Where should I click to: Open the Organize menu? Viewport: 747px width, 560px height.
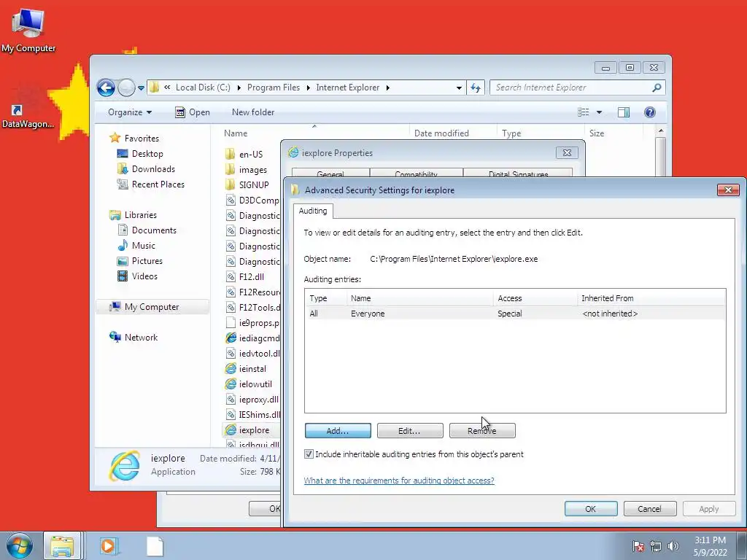[x=130, y=112]
